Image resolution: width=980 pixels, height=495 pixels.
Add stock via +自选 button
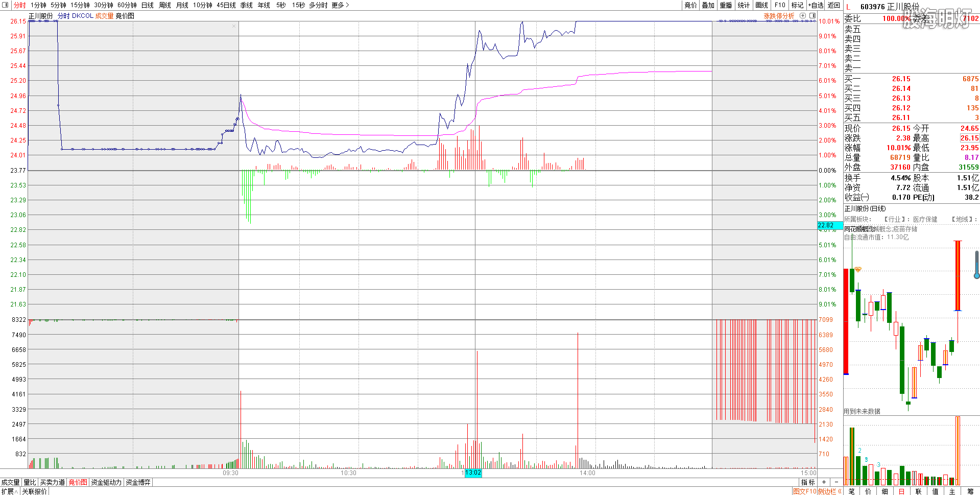click(816, 5)
